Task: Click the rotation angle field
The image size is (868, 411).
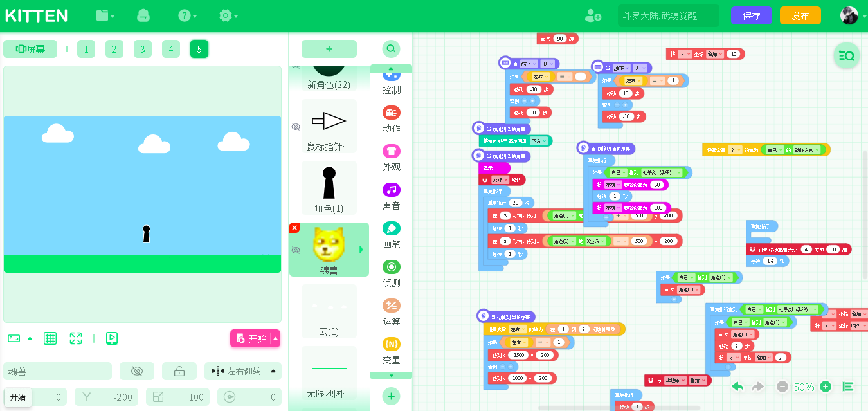Action: (x=249, y=397)
